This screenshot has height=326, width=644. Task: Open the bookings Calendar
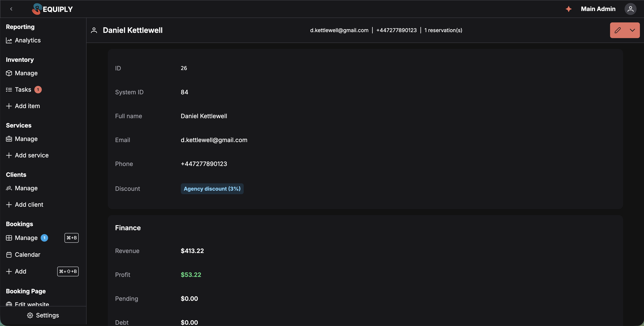point(27,255)
